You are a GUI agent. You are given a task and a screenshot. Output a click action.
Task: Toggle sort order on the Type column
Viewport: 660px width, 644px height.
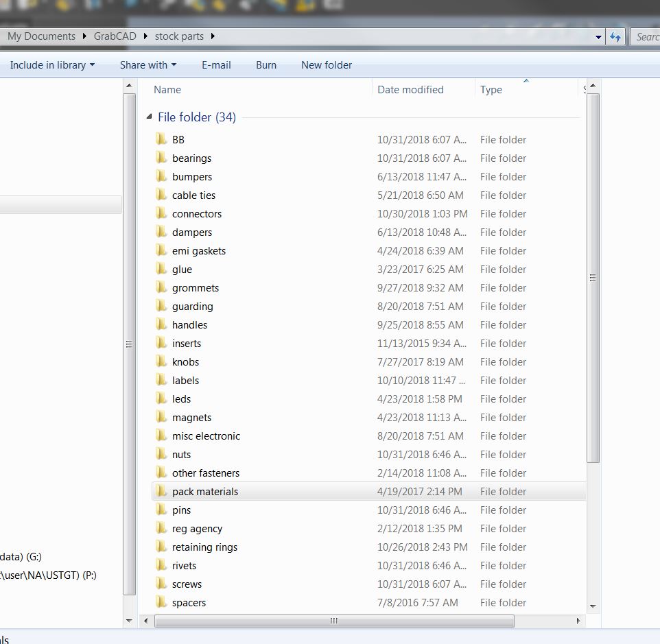click(492, 89)
